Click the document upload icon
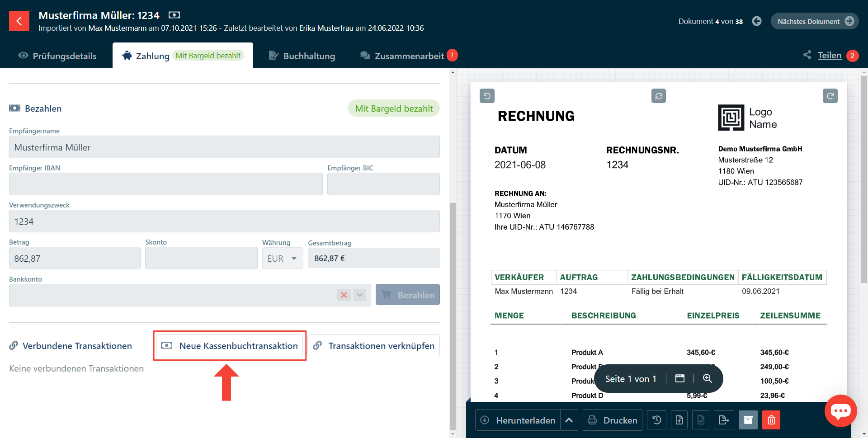The height and width of the screenshot is (438, 868). (679, 420)
